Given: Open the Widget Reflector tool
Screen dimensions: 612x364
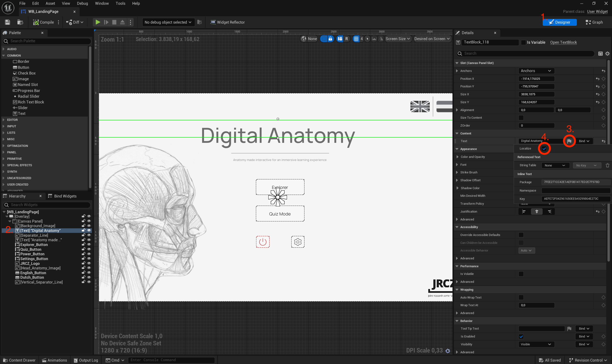Looking at the screenshot, I should pyautogui.click(x=227, y=22).
